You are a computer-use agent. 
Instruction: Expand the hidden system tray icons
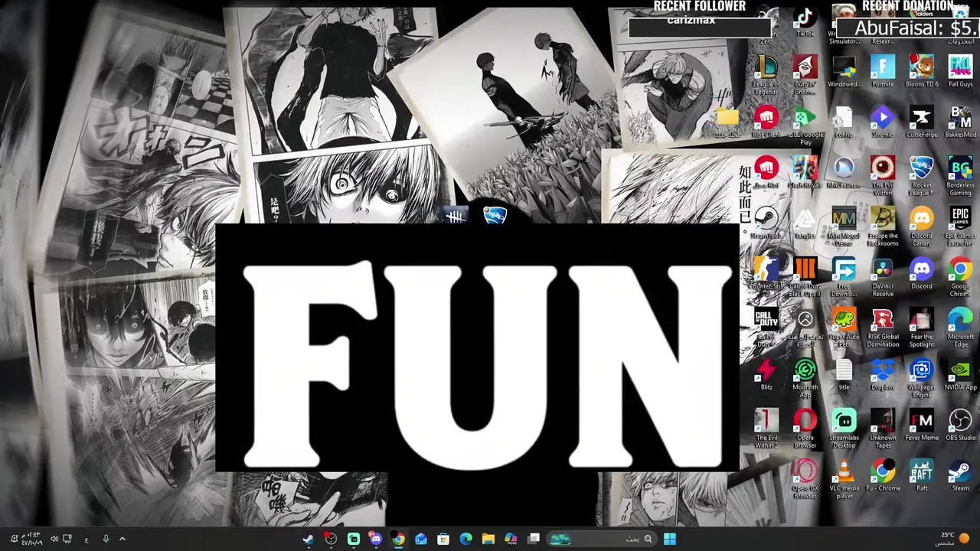click(122, 539)
